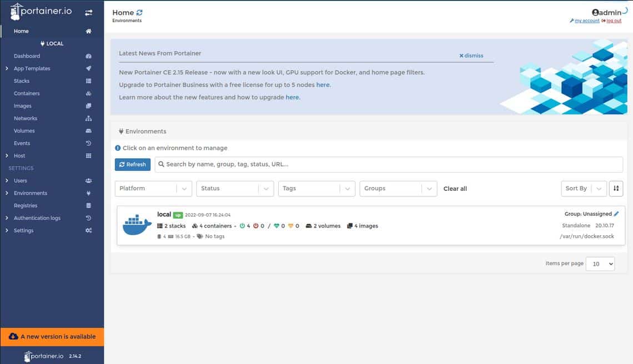Click the refresh icon beside Home title
The width and height of the screenshot is (633, 364).
[139, 13]
